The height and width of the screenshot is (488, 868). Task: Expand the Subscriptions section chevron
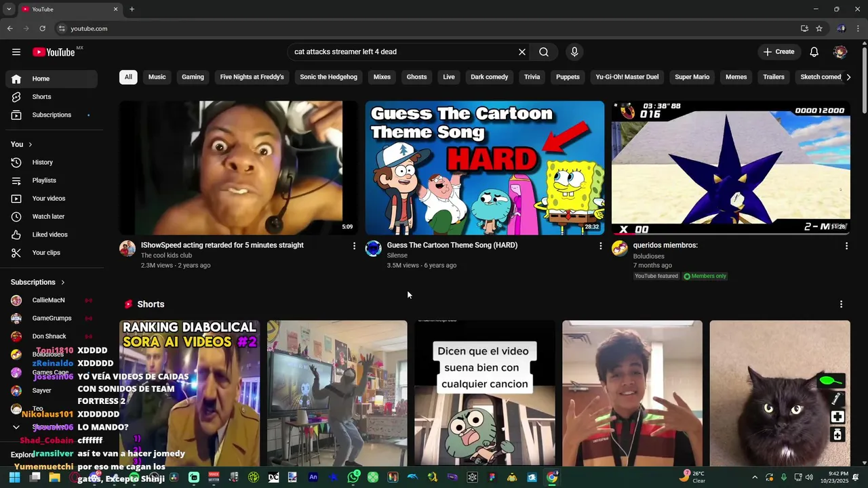pyautogui.click(x=62, y=282)
